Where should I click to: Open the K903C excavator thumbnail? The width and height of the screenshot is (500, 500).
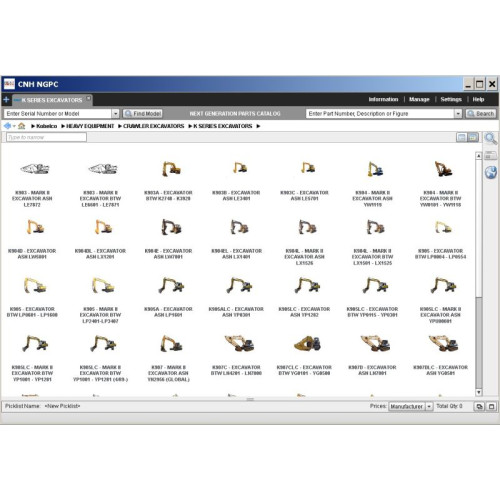click(x=308, y=168)
